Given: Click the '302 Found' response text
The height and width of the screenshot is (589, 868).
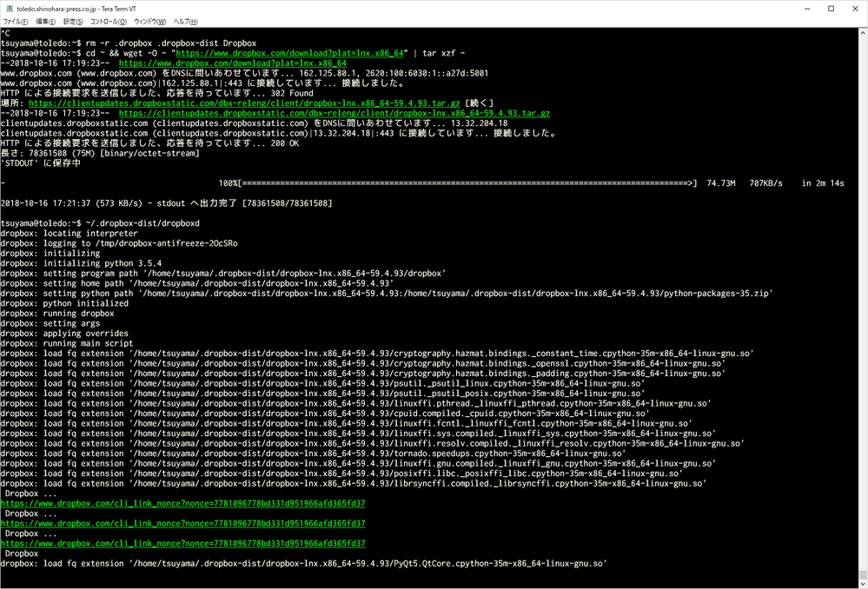Looking at the screenshot, I should click(292, 93).
